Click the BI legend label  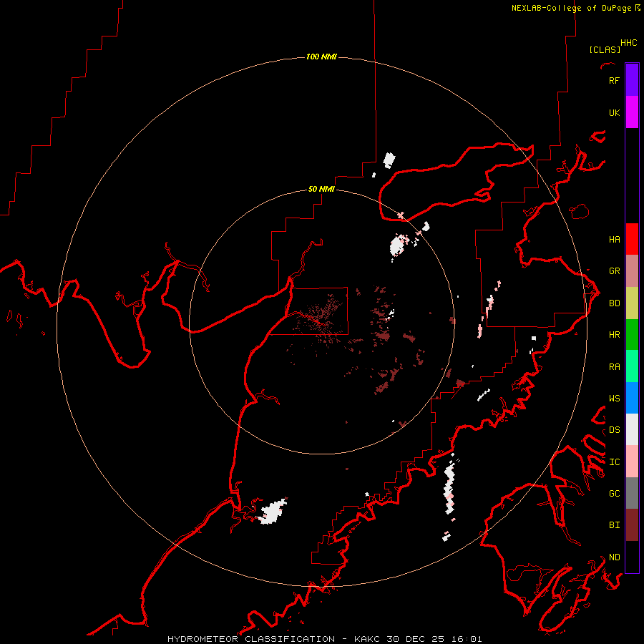point(614,525)
